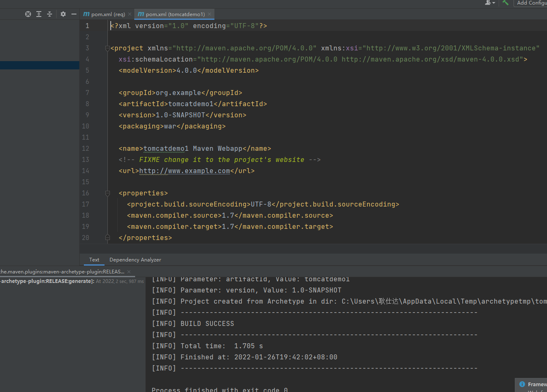This screenshot has height=392, width=547.
Task: Click the http://www.example.com URL in editor
Action: point(184,171)
